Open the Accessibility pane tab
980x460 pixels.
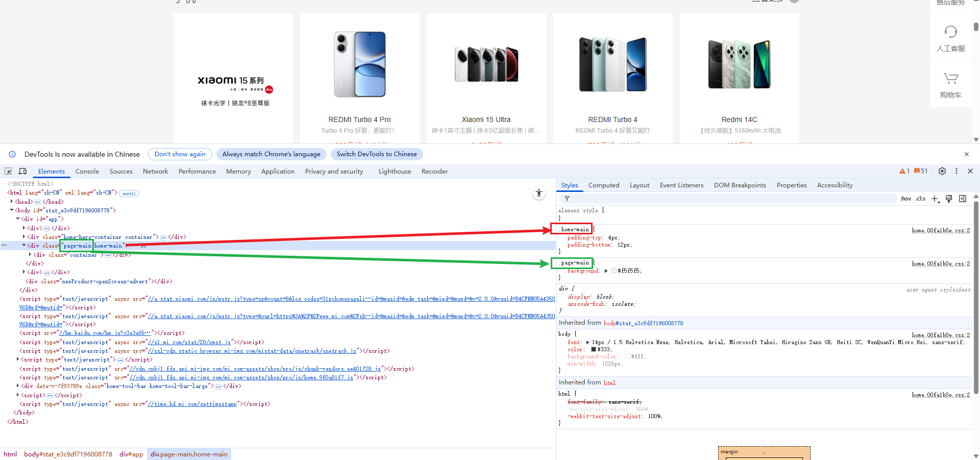(835, 185)
